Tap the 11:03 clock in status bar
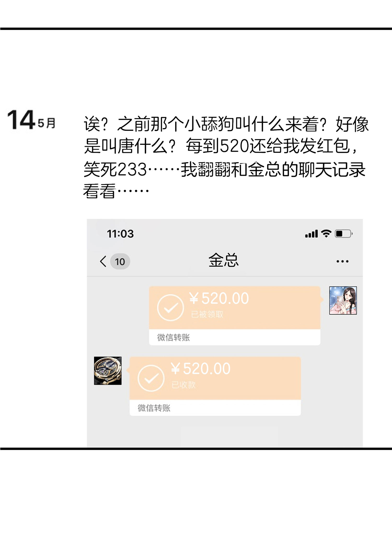 pos(120,234)
